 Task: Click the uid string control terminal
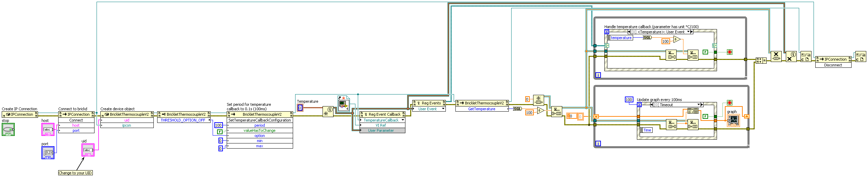pyautogui.click(x=88, y=150)
